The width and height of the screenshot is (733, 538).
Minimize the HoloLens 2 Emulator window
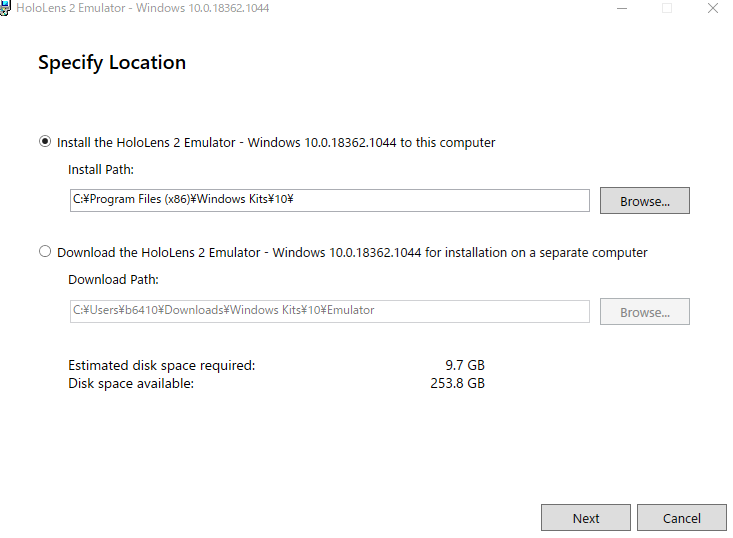tap(622, 8)
